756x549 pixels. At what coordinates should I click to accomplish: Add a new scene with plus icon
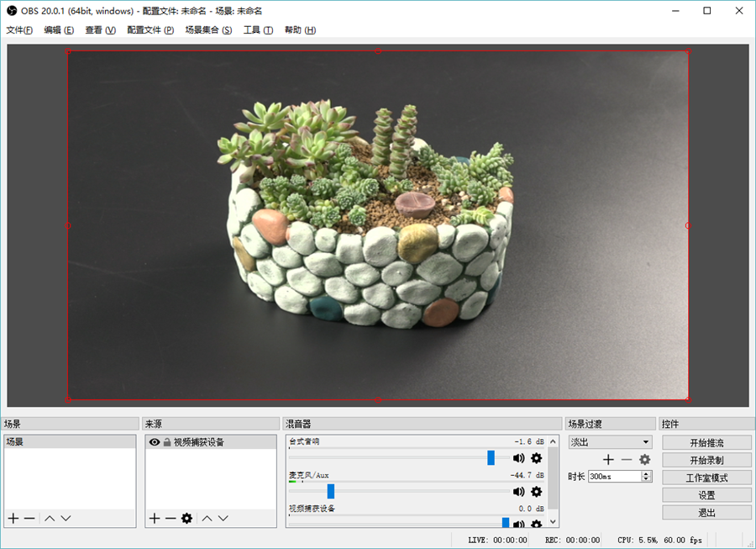[x=13, y=519]
